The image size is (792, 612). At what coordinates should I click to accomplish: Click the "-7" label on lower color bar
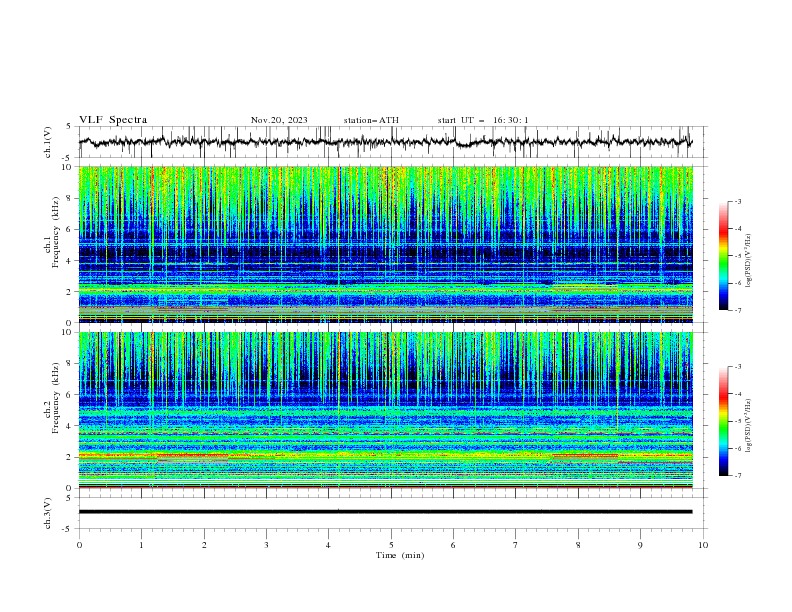coord(738,475)
